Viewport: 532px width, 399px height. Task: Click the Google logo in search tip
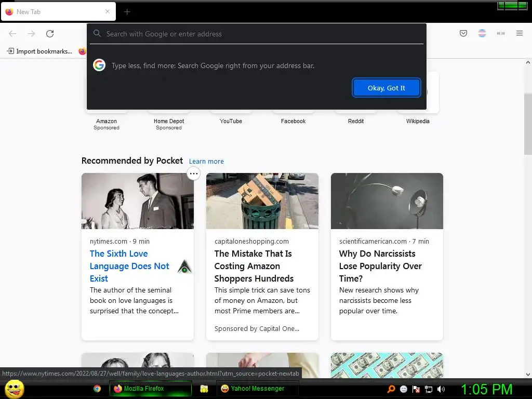click(99, 65)
